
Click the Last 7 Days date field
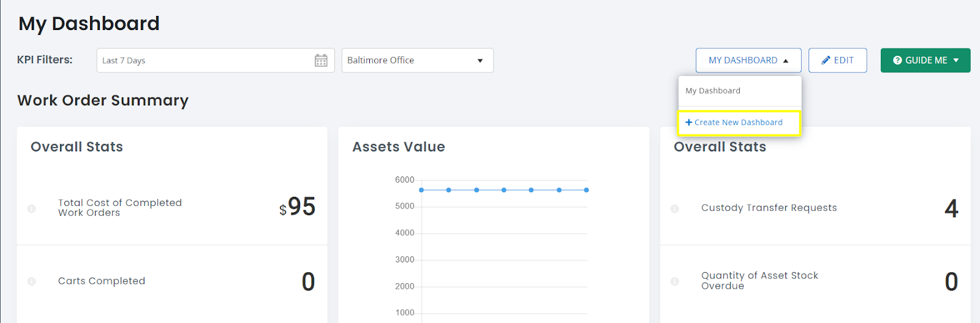(x=216, y=60)
